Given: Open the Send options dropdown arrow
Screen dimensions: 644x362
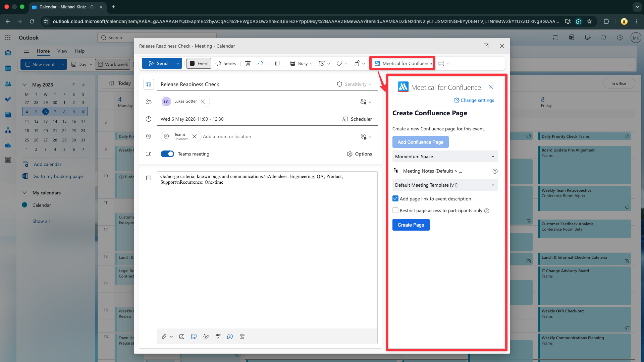Looking at the screenshot, I should (x=178, y=63).
